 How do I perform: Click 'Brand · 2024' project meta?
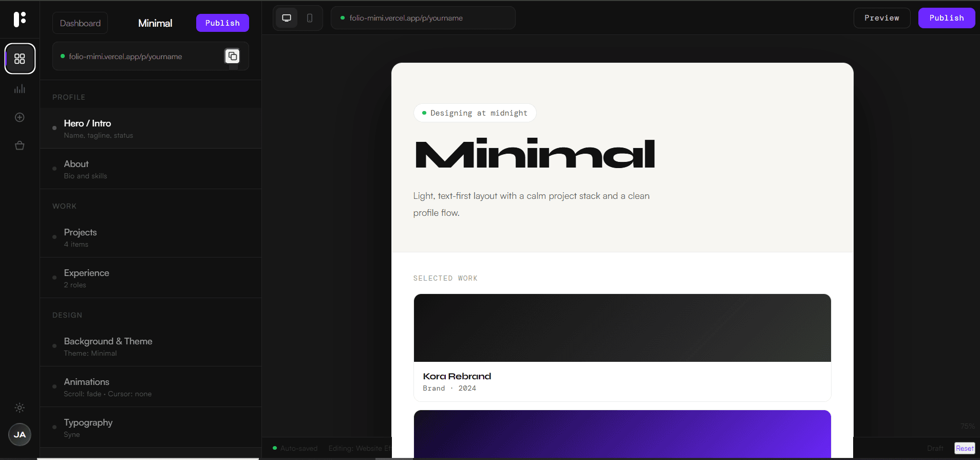[x=449, y=389]
